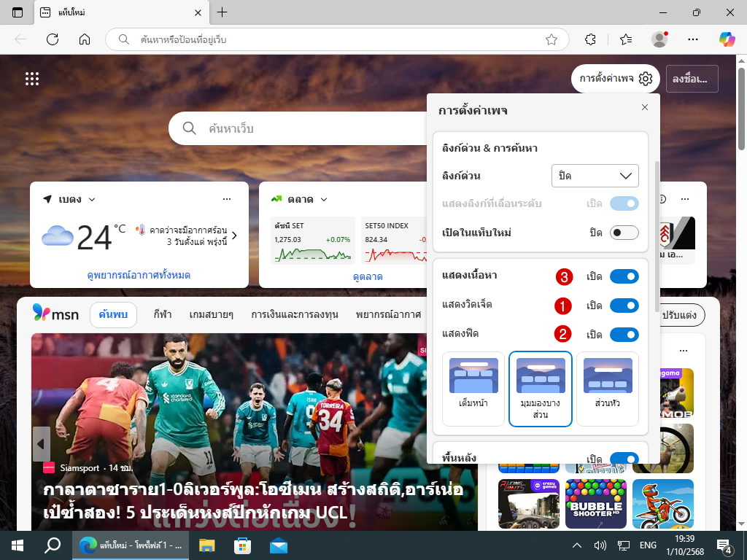The height and width of the screenshot is (560, 747).
Task: Click the Copilot icon in the toolbar
Action: (x=727, y=39)
